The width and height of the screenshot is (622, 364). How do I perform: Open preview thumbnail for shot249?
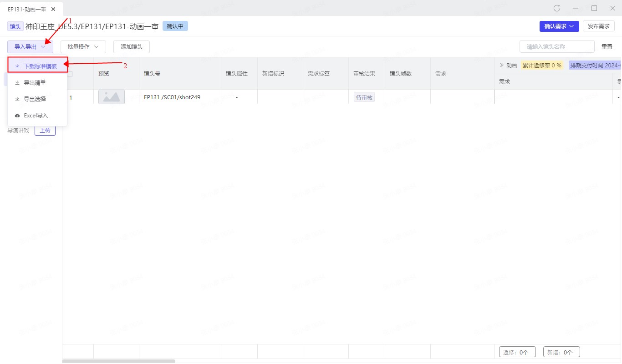(112, 97)
